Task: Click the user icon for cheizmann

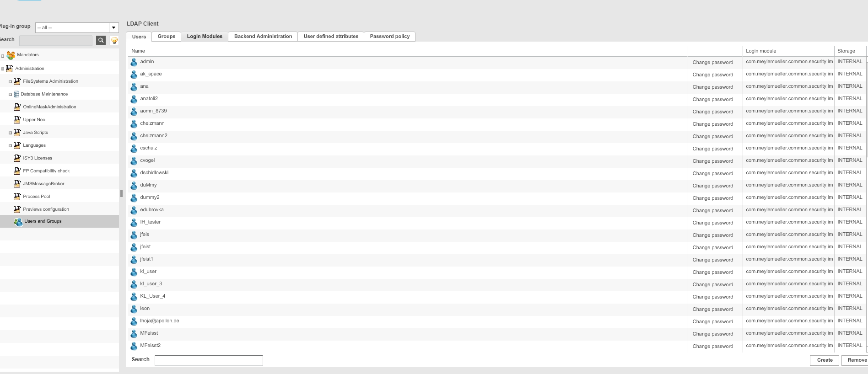Action: tap(134, 124)
